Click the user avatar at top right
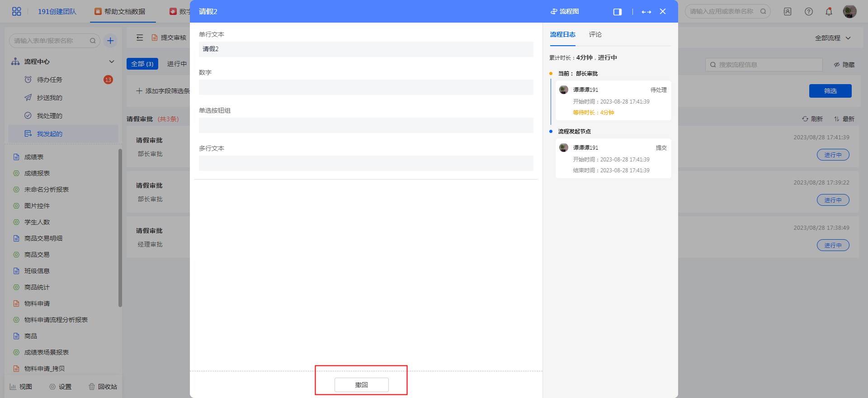 [849, 12]
